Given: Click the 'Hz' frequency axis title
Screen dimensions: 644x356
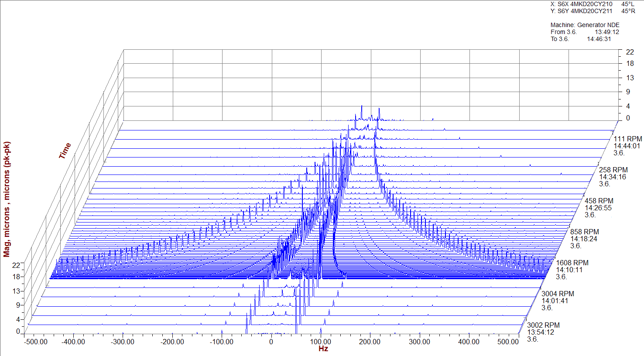Looking at the screenshot, I should [x=323, y=349].
